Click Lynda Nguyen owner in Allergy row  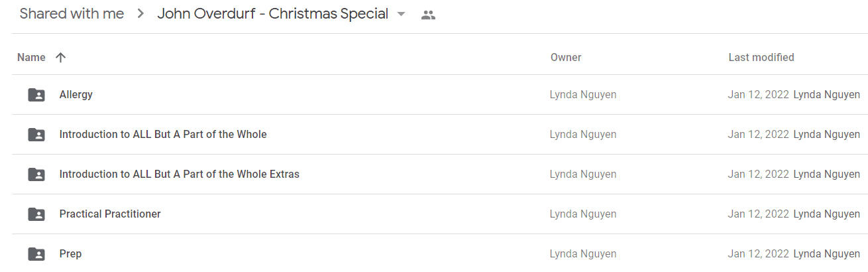(x=583, y=95)
